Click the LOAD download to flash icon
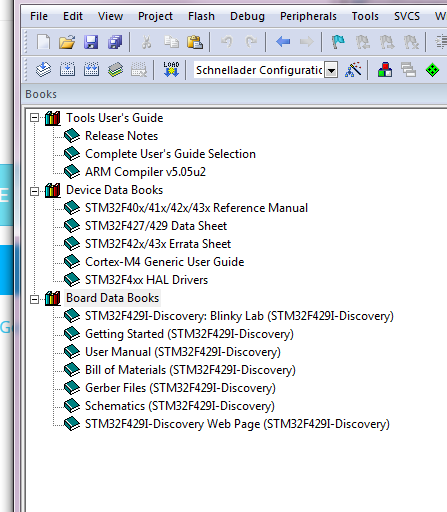 click(171, 70)
